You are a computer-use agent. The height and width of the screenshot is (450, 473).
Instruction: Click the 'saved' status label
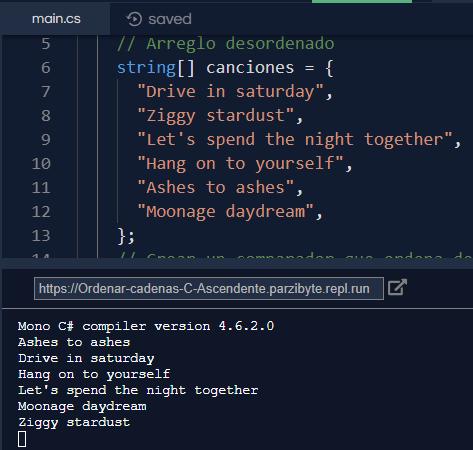point(170,19)
